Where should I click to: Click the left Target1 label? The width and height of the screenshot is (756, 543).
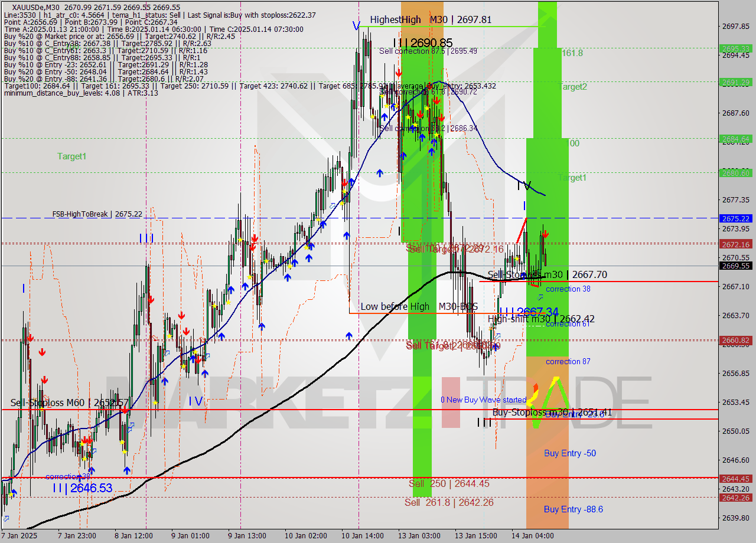[x=71, y=156]
